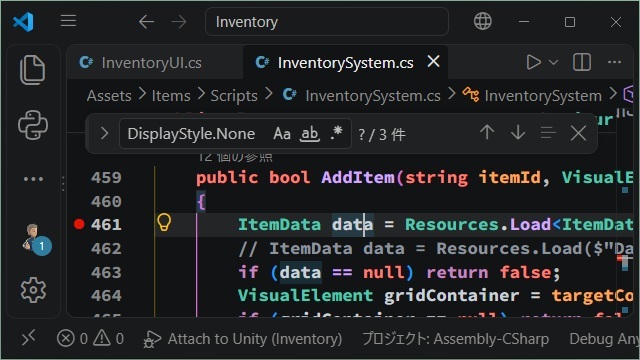Click the Attach to Unity (Inventory) status item
Viewport: 640px width, 360px height.
243,339
